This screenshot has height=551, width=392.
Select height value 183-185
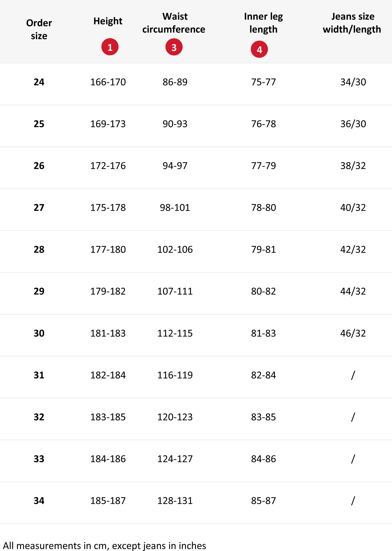[x=108, y=417]
